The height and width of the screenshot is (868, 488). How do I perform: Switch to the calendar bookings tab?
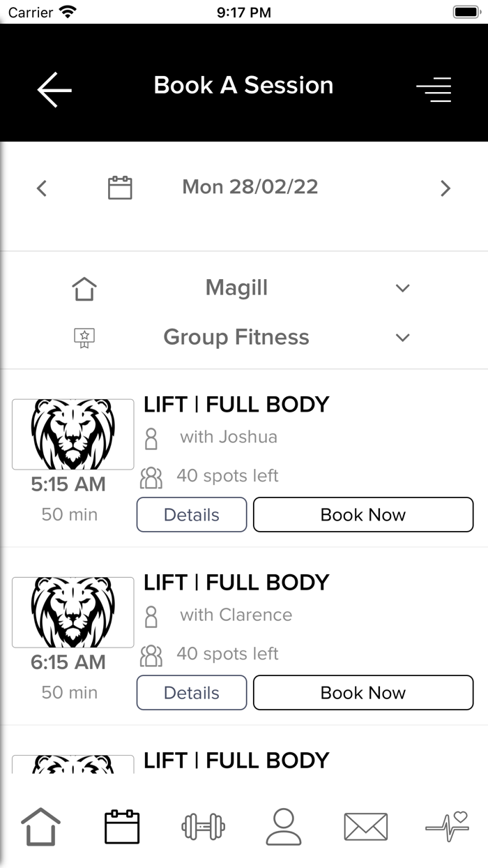pos(121,827)
